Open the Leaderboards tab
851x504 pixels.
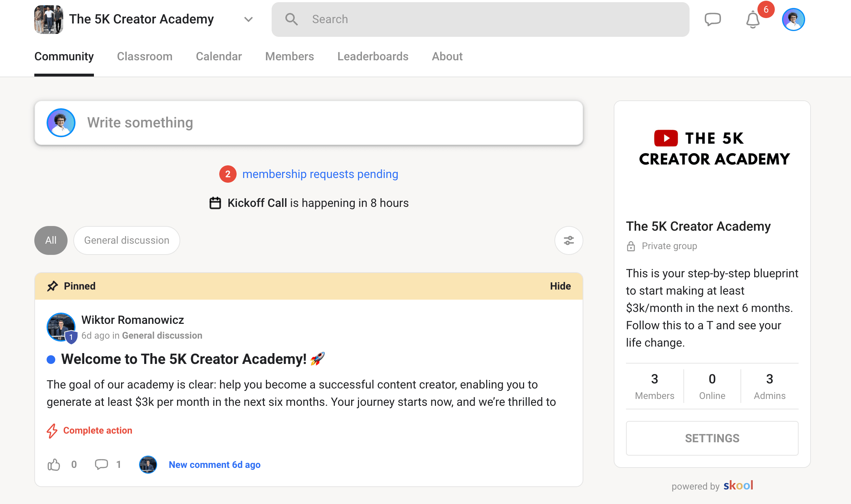click(x=373, y=56)
